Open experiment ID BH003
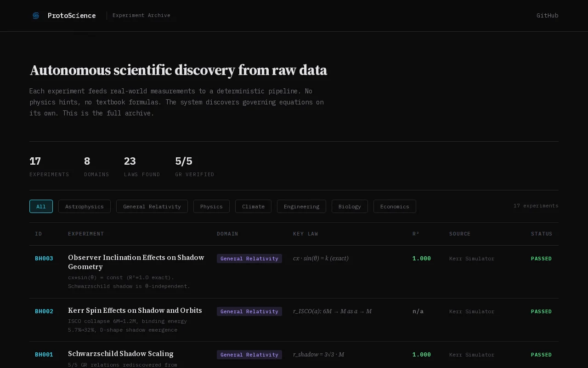Image resolution: width=588 pixels, height=368 pixels. click(x=44, y=259)
